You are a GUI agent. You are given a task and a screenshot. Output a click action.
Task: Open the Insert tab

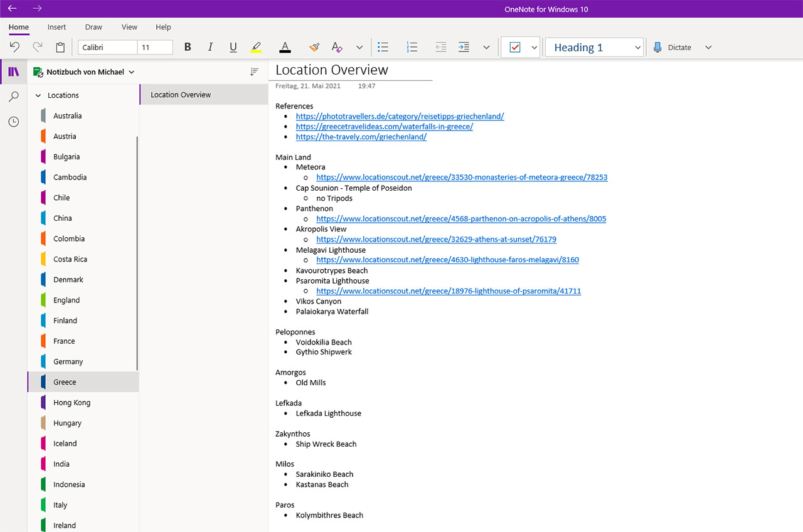[57, 27]
